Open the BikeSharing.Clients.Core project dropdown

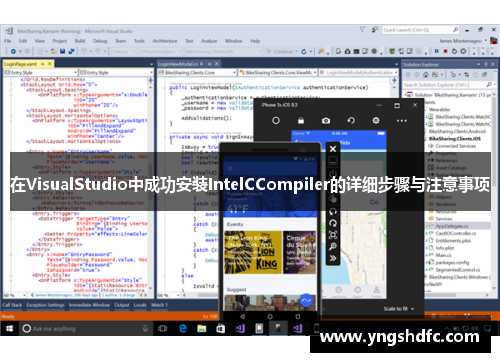pos(197,72)
